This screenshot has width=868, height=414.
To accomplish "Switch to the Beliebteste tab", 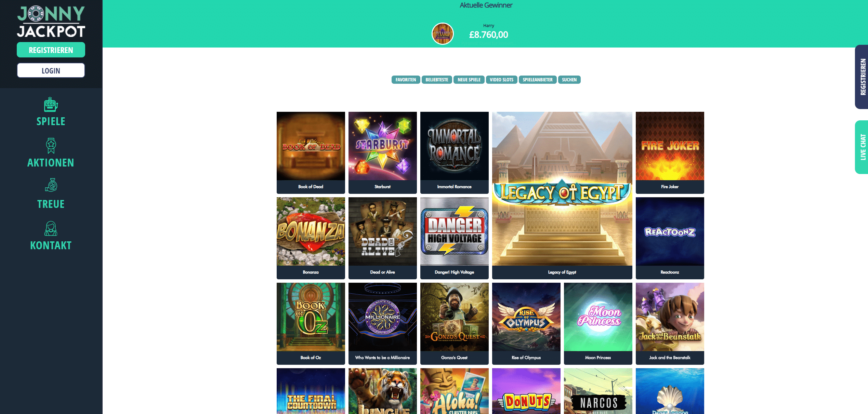I will tap(437, 80).
